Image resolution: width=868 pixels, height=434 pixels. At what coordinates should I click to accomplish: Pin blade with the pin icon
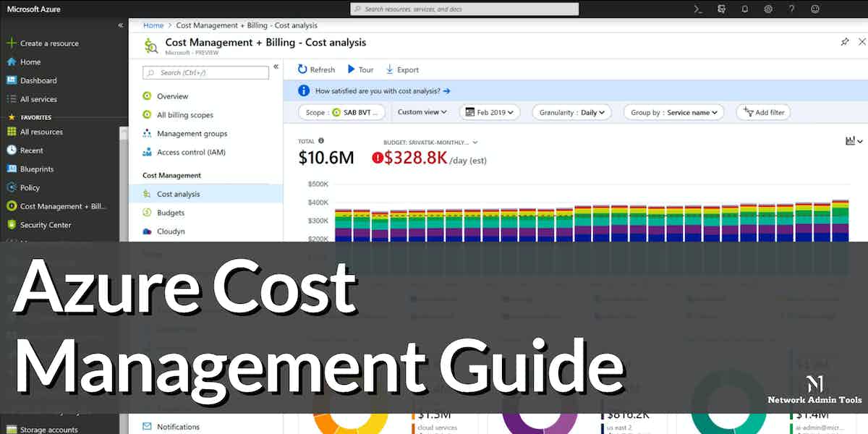tap(845, 42)
